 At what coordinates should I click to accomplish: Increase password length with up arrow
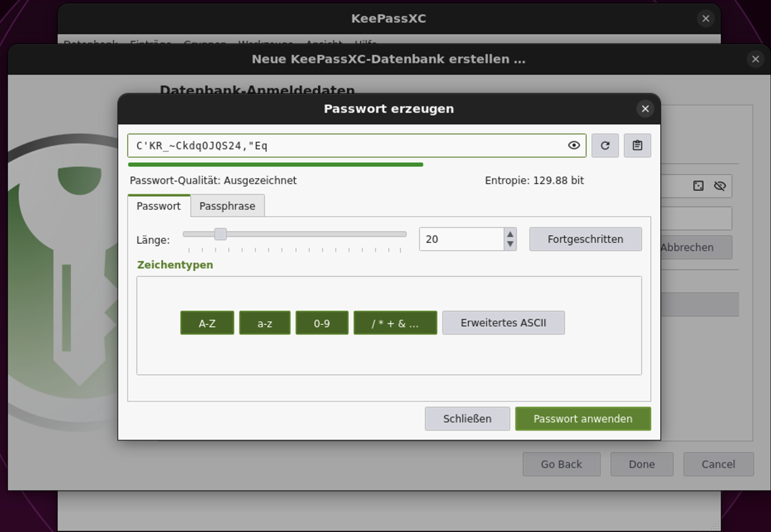510,235
